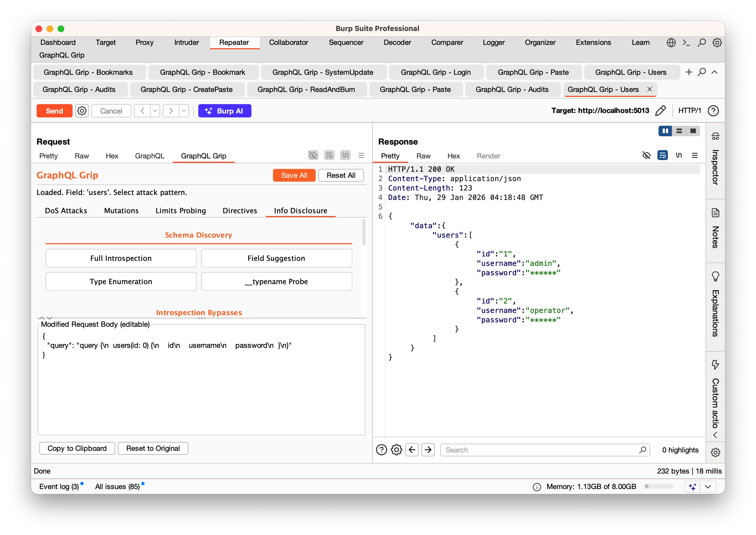Viewport: 756px width, 535px height.
Task: Expand the next request history dropdown
Action: click(x=184, y=111)
